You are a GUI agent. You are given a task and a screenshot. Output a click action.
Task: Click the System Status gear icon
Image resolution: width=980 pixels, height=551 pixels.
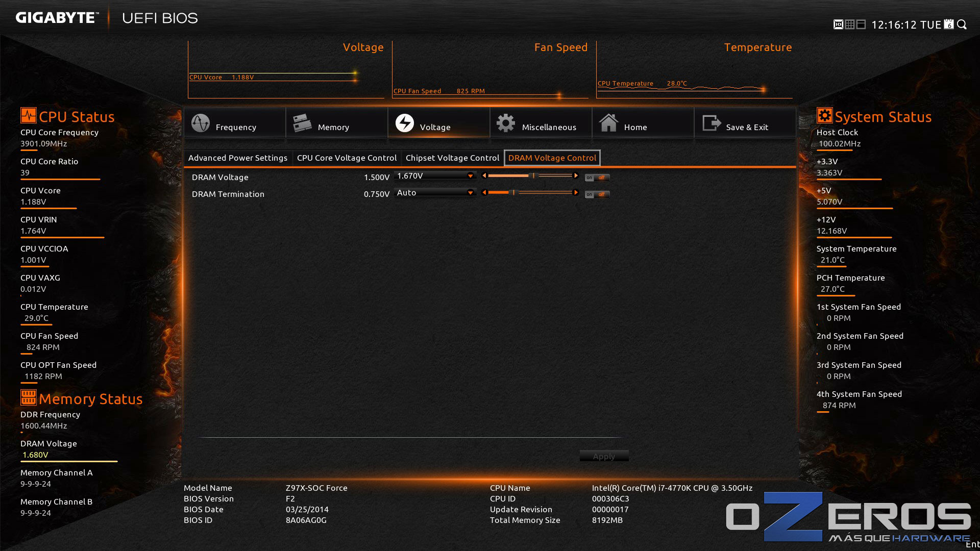pyautogui.click(x=824, y=115)
